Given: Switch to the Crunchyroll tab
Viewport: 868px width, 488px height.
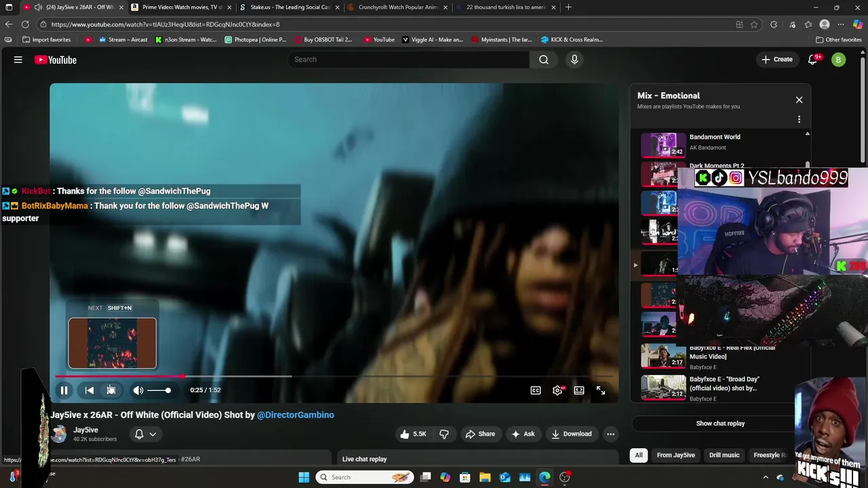Looking at the screenshot, I should (x=398, y=7).
